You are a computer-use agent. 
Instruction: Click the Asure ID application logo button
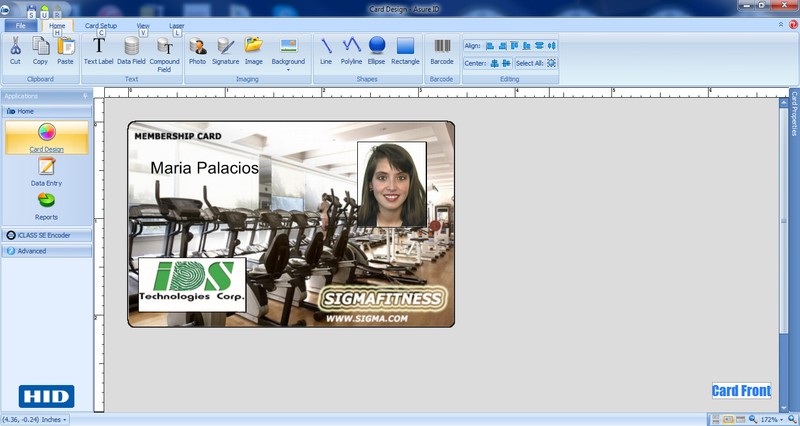point(5,9)
